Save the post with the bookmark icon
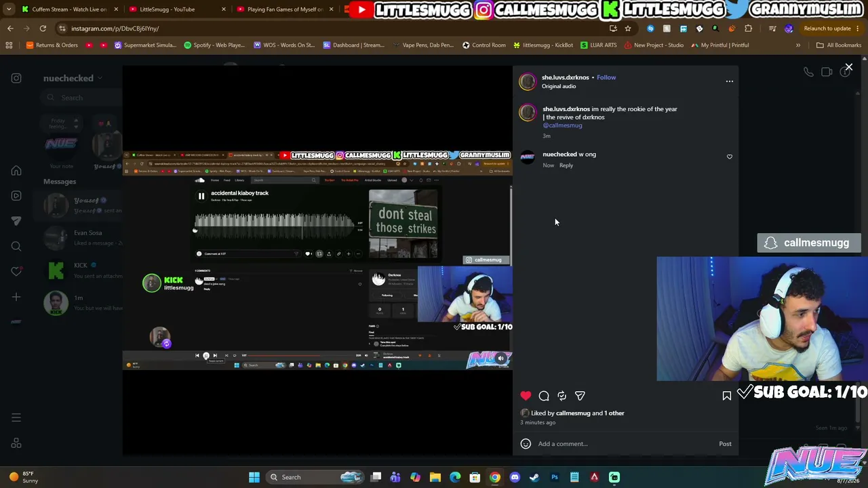 (x=727, y=396)
